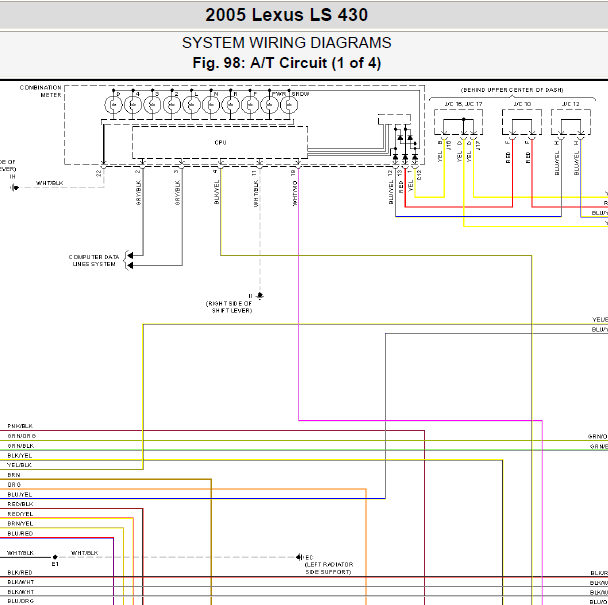Screen dimensions: 608x605
Task: Click the diode cluster inside combination meter
Action: pyautogui.click(x=405, y=145)
